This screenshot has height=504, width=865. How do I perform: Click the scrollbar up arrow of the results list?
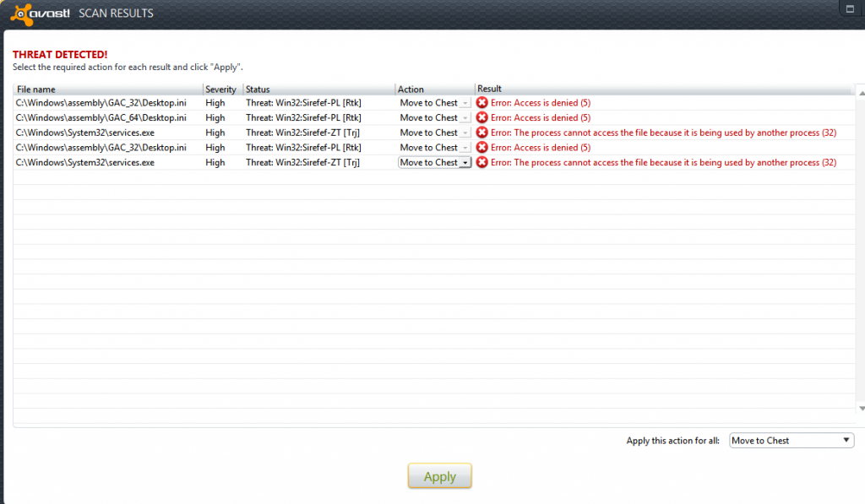click(861, 93)
